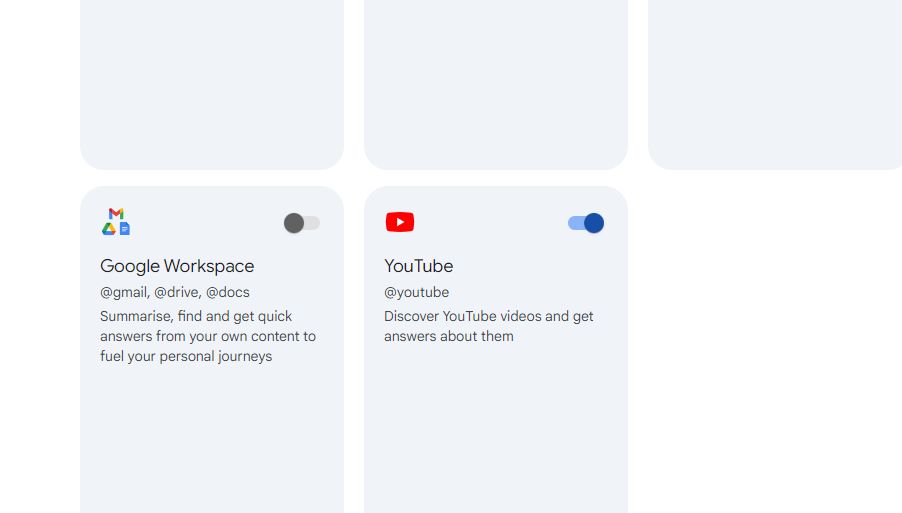Image resolution: width=902 pixels, height=513 pixels.
Task: Enable the Google Workspace extension toggle
Action: pos(301,223)
